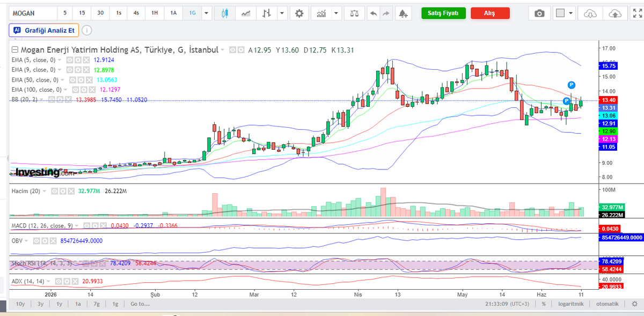Set the range to 1y
The image size is (644, 316).
59,304
